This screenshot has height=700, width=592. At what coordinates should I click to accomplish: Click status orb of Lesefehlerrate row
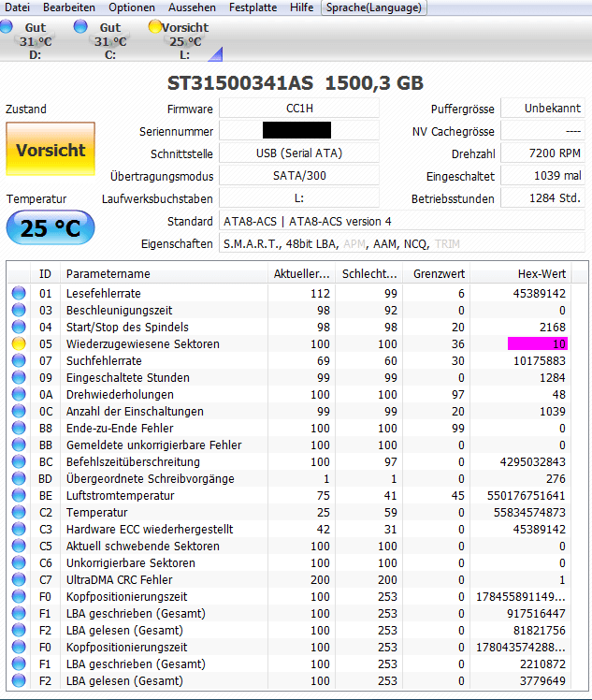(19, 293)
